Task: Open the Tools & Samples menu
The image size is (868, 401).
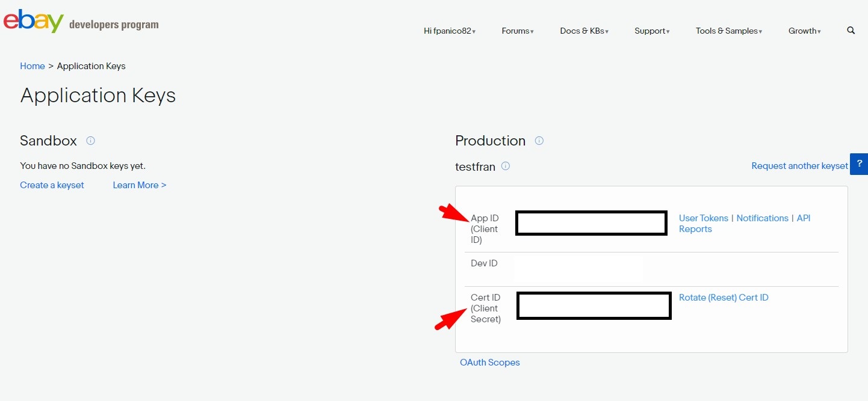Action: click(729, 31)
